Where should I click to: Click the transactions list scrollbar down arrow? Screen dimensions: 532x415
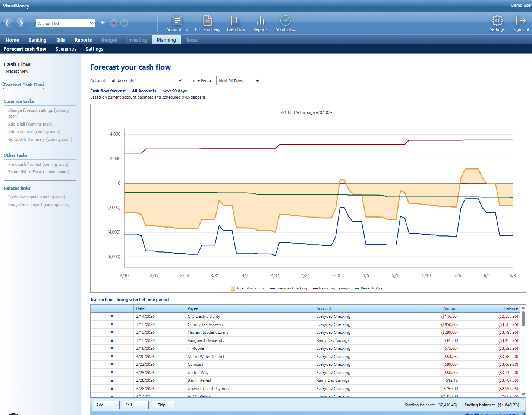coord(523,394)
